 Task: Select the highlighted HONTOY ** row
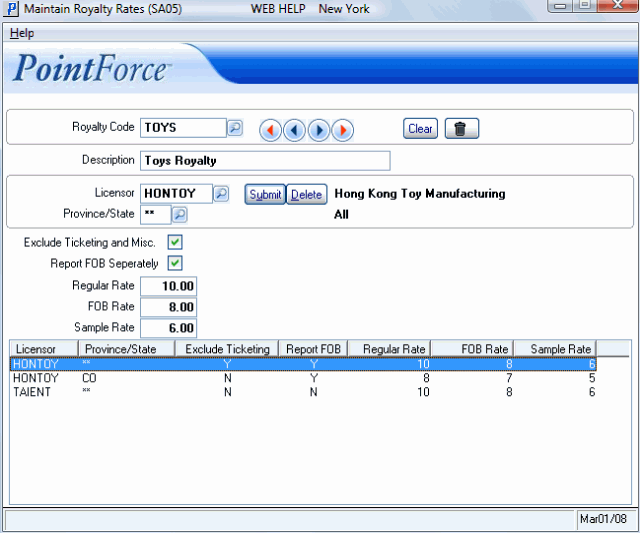point(303,364)
